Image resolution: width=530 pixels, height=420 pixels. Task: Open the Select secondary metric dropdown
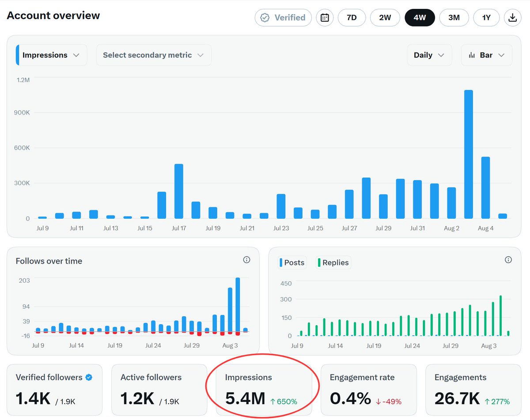tap(154, 55)
